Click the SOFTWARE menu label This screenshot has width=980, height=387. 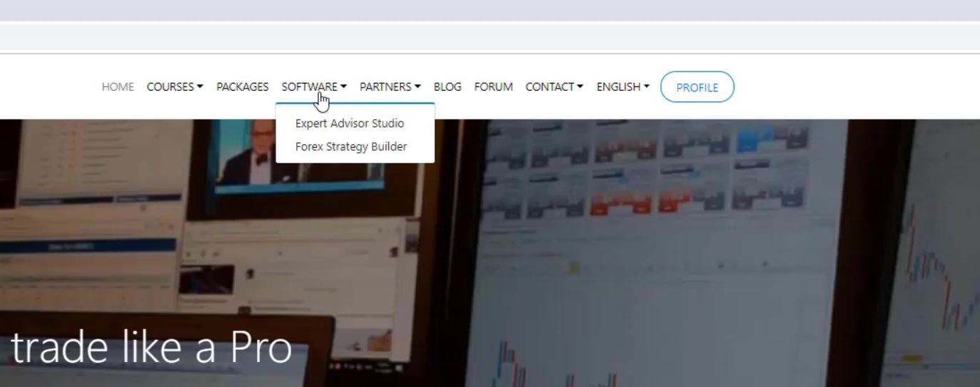(309, 87)
